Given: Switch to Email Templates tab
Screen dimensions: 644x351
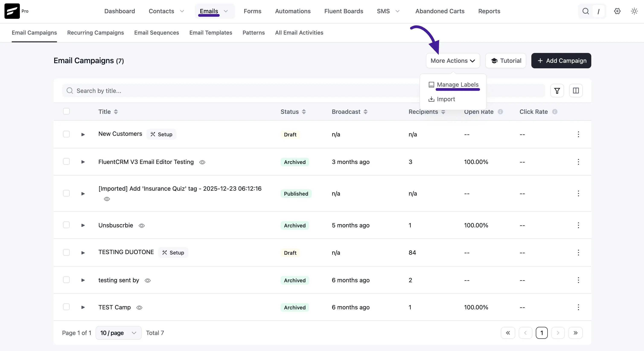Looking at the screenshot, I should (211, 32).
